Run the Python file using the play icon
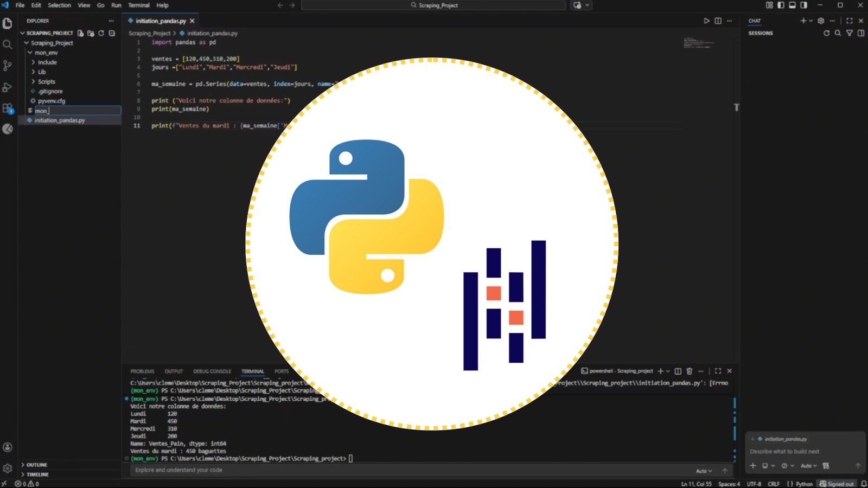The height and width of the screenshot is (488, 868). (x=707, y=20)
